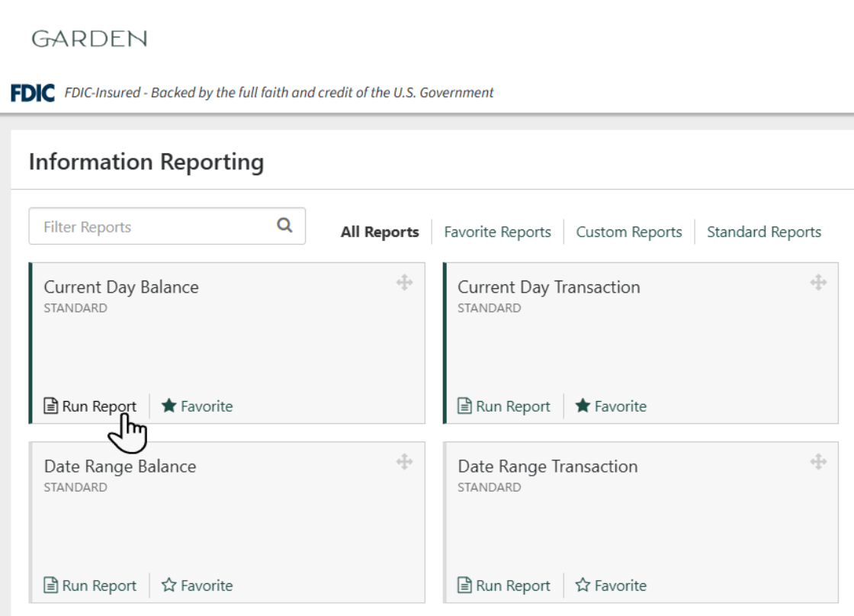
Task: Unfavorite the Current Day Balance report
Action: coord(197,406)
